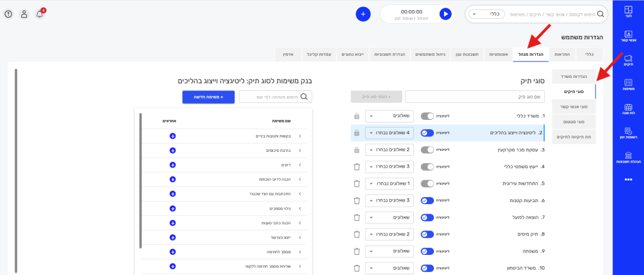This screenshot has height=275, width=644.
Task: Click the משימה חדשה button
Action: point(209,97)
